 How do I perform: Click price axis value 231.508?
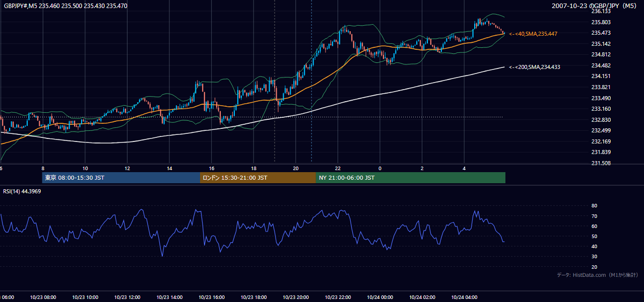tap(601, 163)
